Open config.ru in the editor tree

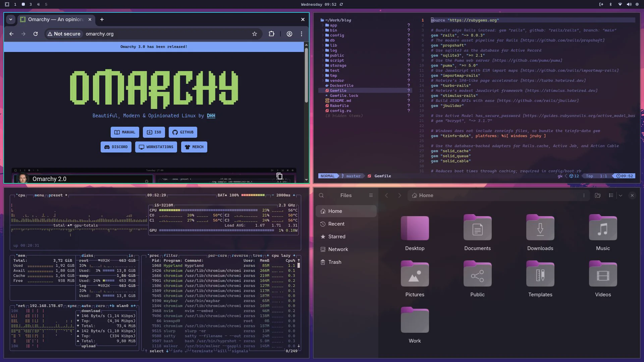point(340,111)
